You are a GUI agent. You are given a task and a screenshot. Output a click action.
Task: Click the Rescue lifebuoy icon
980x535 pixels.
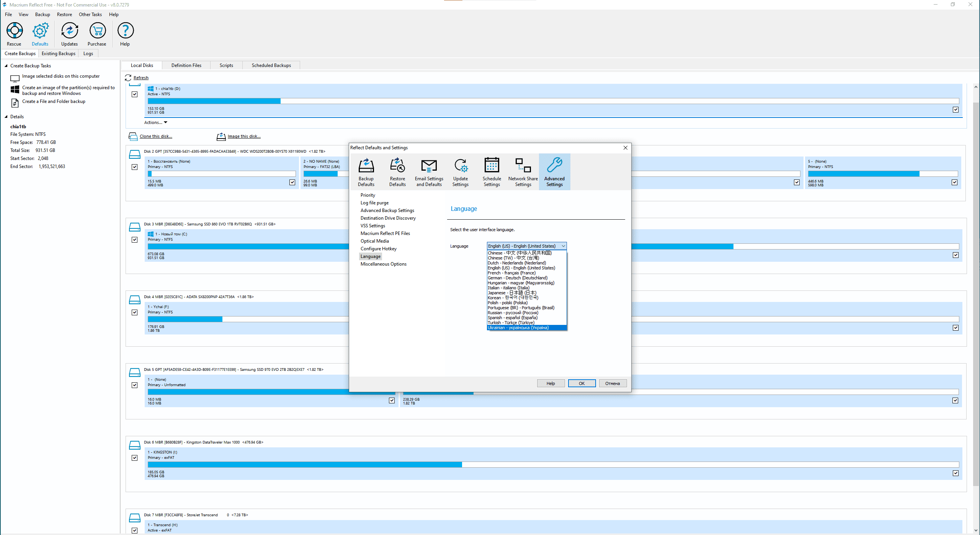[15, 31]
